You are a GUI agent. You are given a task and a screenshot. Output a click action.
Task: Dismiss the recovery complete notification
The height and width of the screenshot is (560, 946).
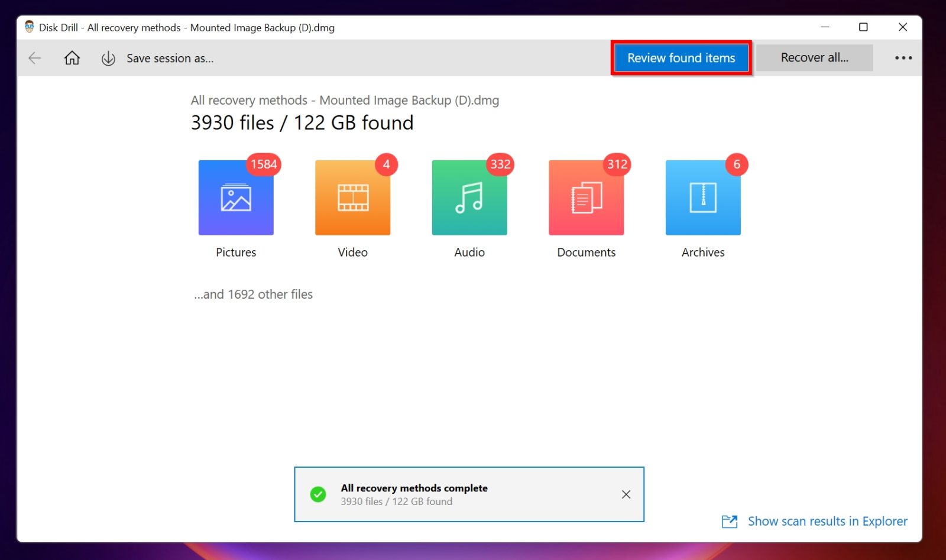coord(626,494)
